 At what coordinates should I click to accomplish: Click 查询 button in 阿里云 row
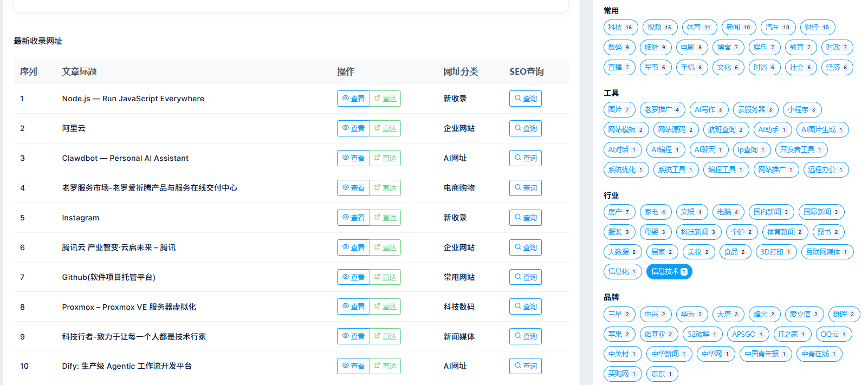(x=526, y=128)
